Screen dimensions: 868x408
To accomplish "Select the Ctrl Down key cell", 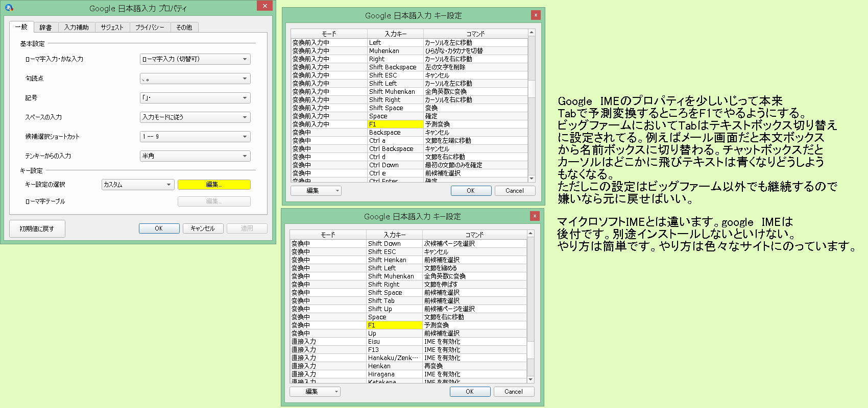I will [x=396, y=165].
